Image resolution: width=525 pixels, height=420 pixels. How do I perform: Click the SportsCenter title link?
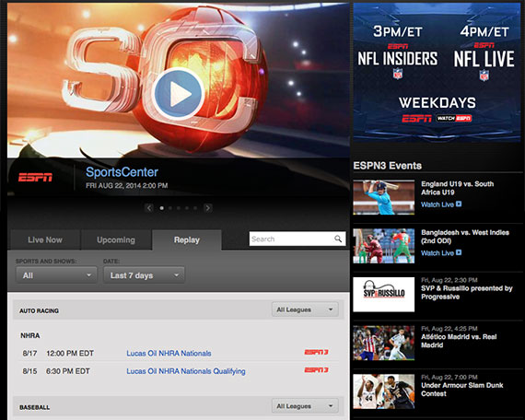pyautogui.click(x=122, y=172)
